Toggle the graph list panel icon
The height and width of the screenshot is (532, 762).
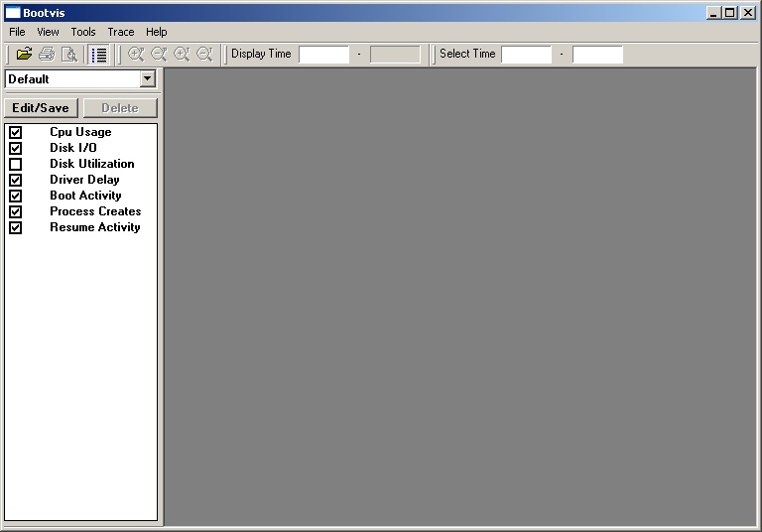(99, 55)
